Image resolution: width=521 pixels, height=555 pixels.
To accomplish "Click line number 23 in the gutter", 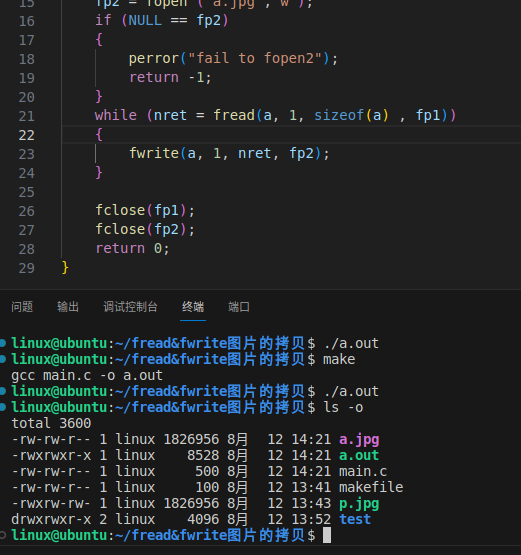I will pos(27,154).
